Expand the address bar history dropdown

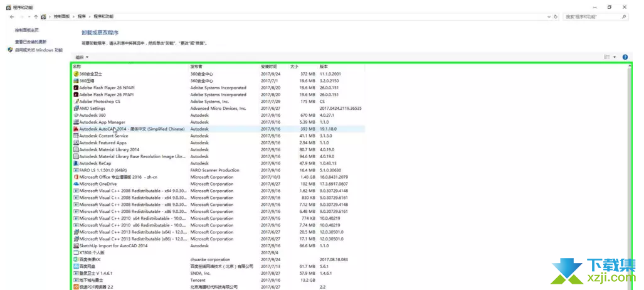pos(549,17)
